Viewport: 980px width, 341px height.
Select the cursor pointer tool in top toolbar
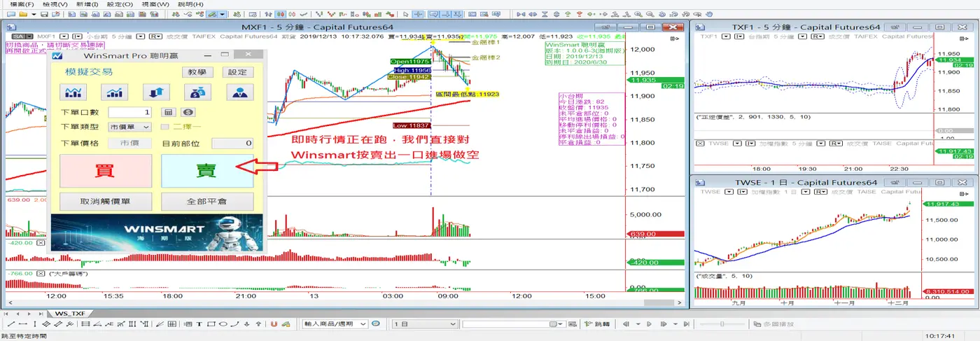click(x=405, y=14)
